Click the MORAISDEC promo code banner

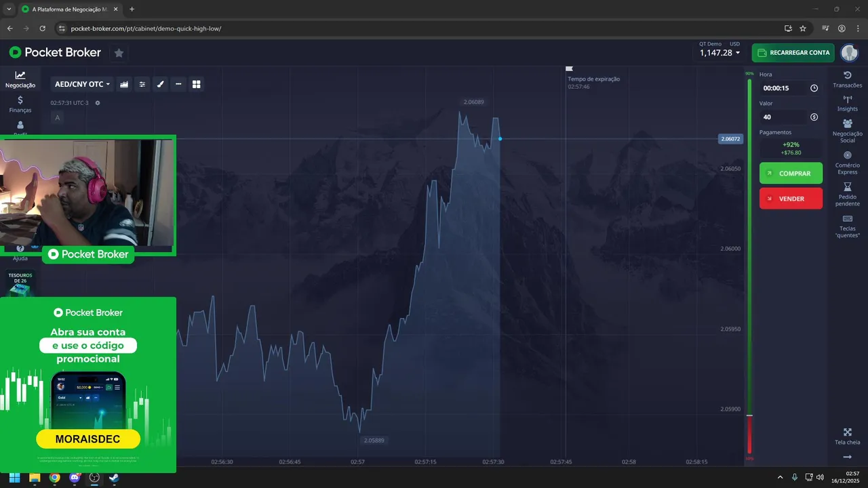point(88,439)
